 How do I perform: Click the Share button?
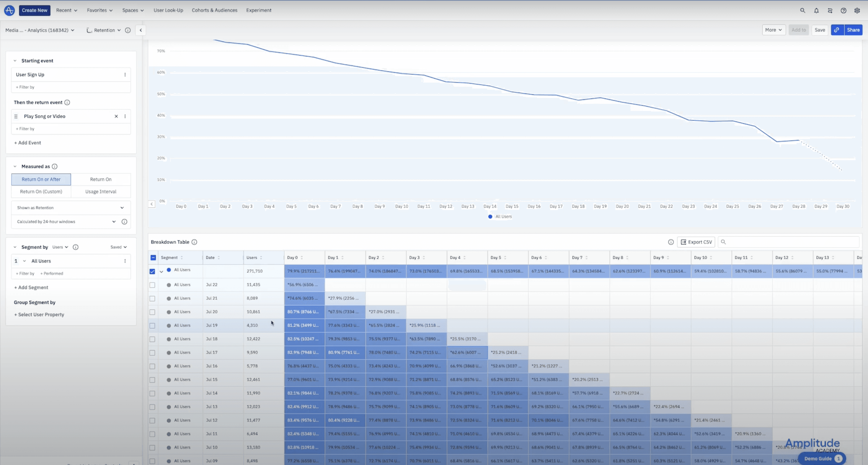tap(853, 30)
